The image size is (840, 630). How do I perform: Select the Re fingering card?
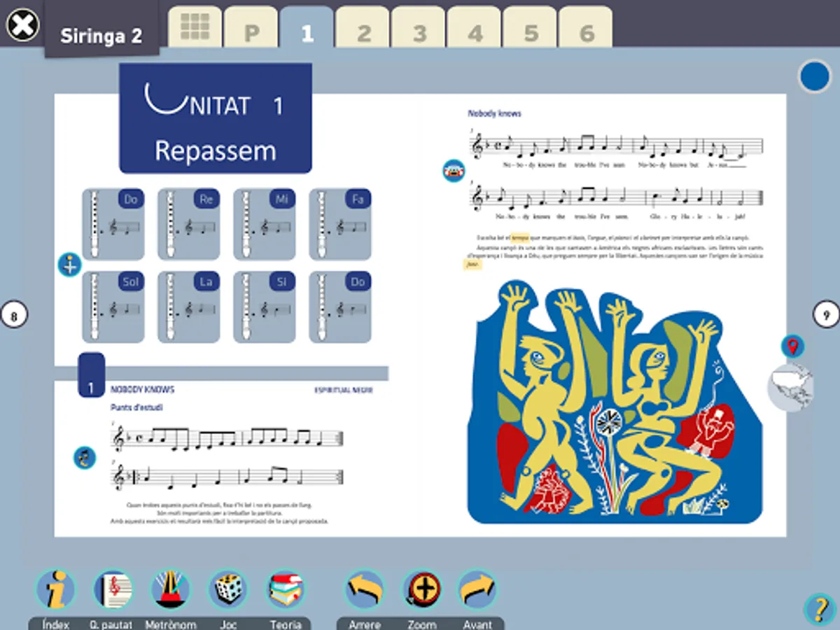189,224
